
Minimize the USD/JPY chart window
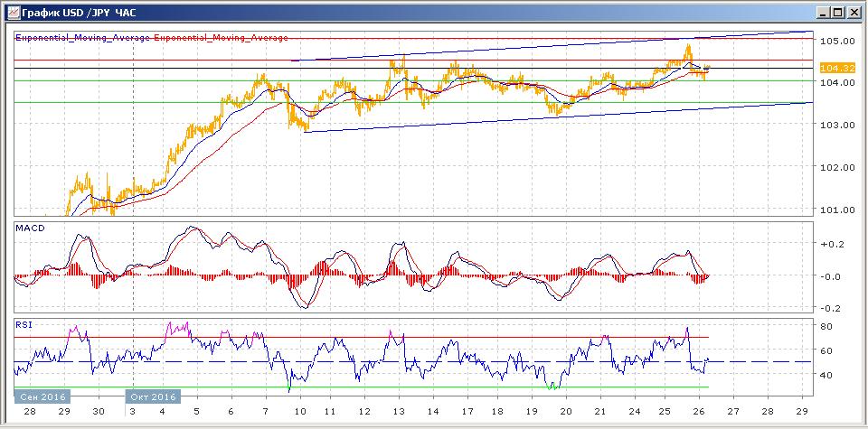[x=825, y=12]
